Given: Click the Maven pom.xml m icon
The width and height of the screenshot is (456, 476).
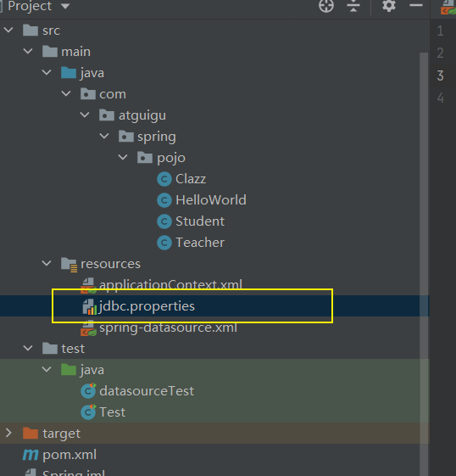Looking at the screenshot, I should tap(31, 455).
